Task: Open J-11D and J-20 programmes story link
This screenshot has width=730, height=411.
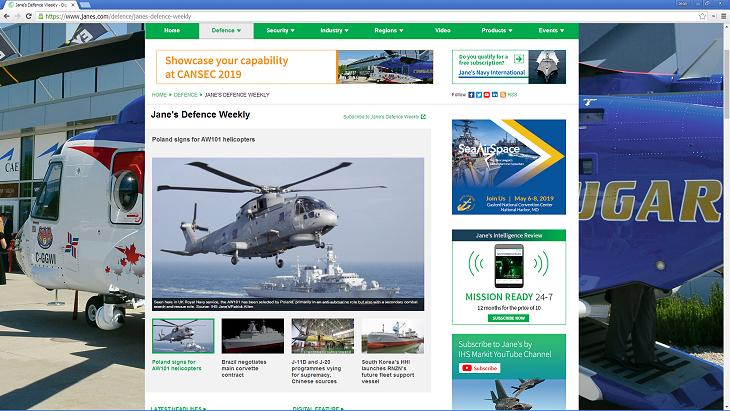Action: pos(316,371)
